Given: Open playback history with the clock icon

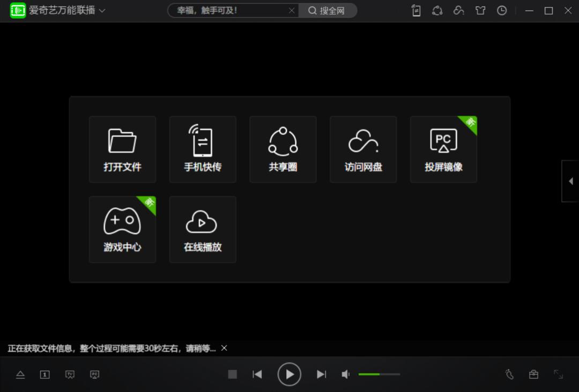Looking at the screenshot, I should coord(502,10).
